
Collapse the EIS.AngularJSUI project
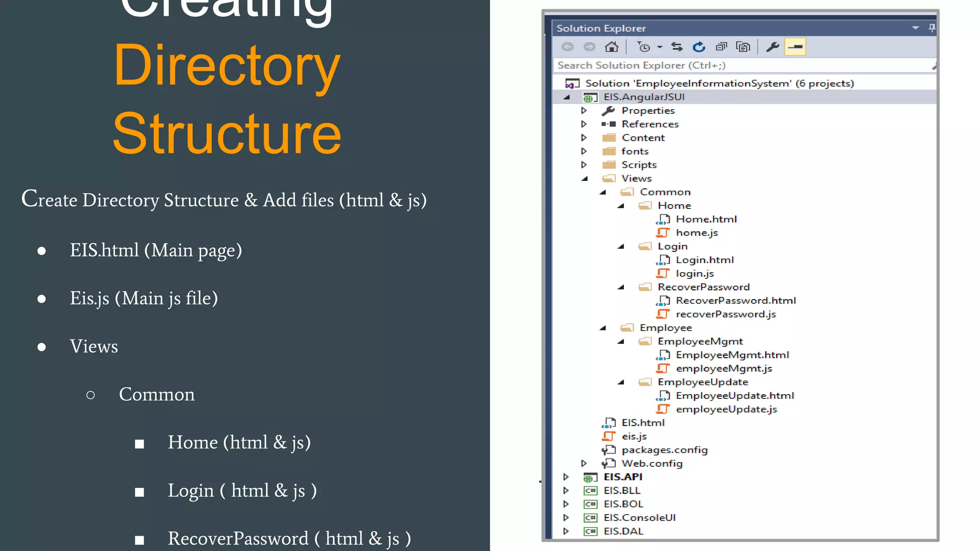[x=567, y=97]
